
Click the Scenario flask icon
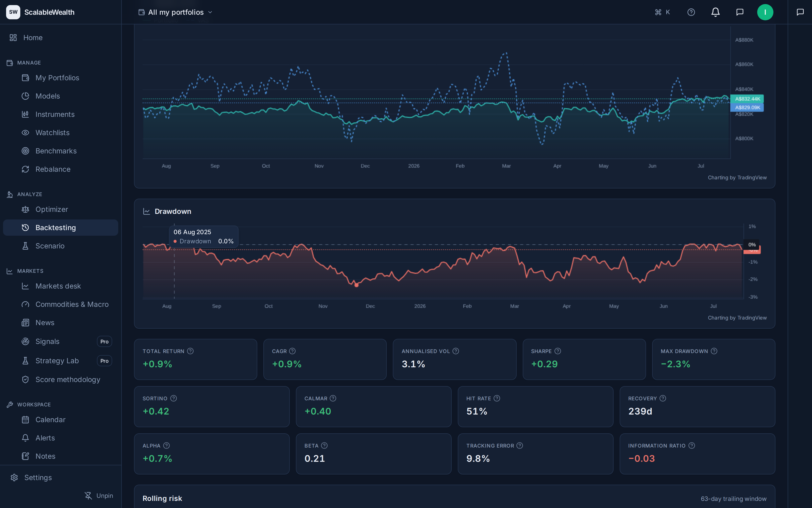click(25, 246)
